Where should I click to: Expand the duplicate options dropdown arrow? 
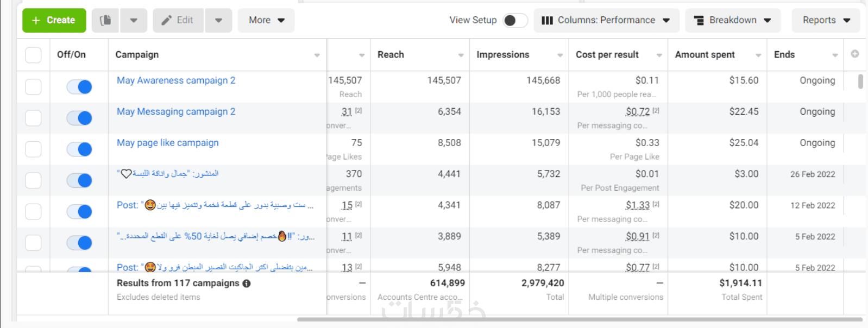[x=134, y=20]
